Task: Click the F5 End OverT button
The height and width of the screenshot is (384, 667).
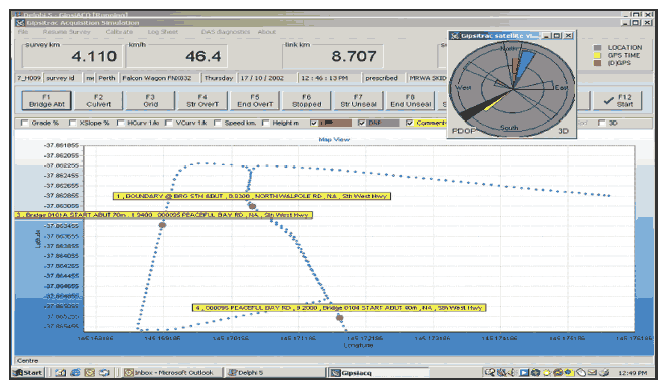Action: pos(255,101)
